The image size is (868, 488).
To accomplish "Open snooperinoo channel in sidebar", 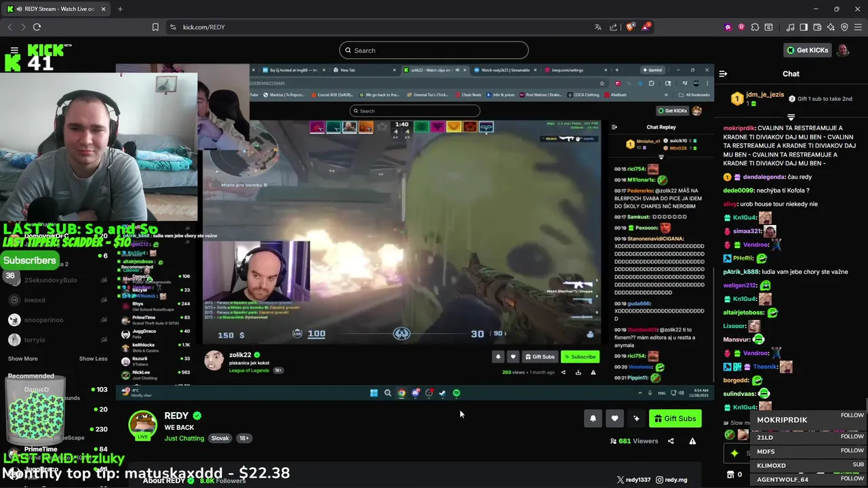I will (43, 320).
